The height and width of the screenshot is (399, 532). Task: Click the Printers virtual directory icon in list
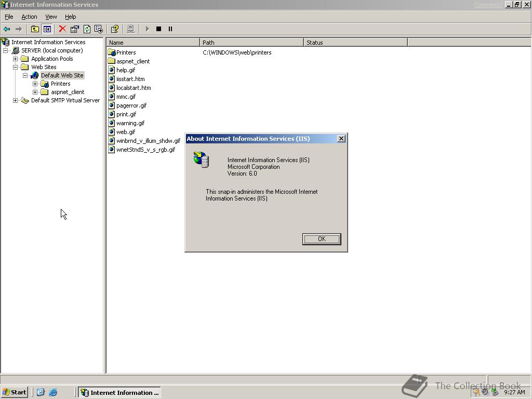112,52
